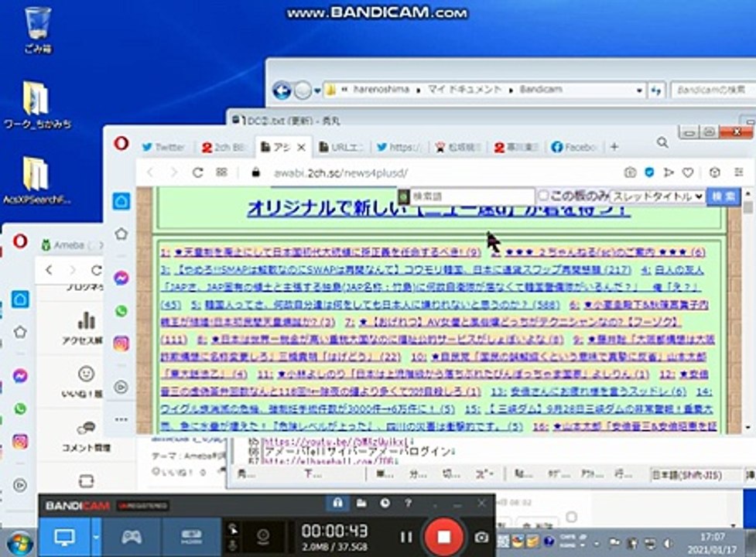Open Instagram in the front Opera sidebar
This screenshot has width=756, height=557.
(x=121, y=343)
